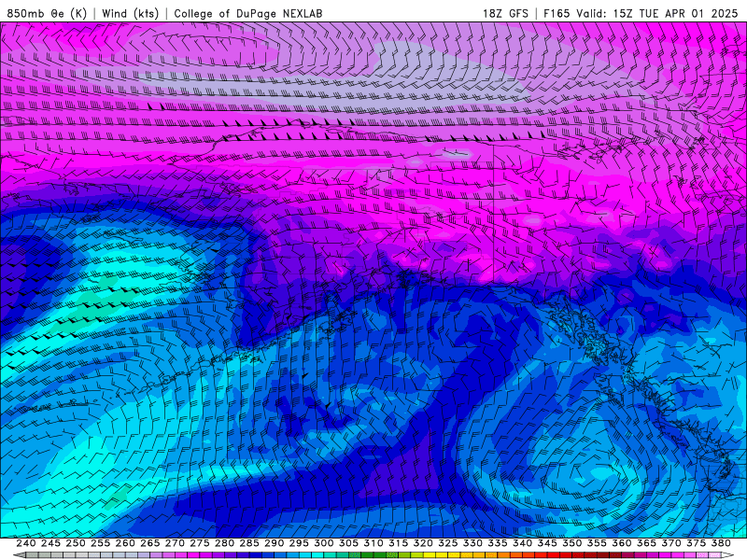747x560 pixels.
Task: Click the '850mb θe (K)' title text
Action: [47, 13]
